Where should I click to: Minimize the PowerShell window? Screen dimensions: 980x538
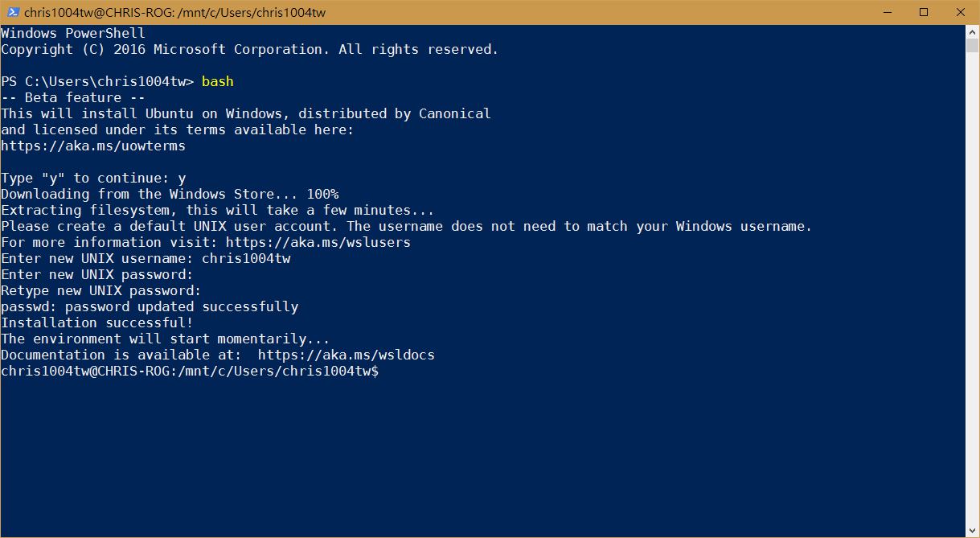(888, 12)
